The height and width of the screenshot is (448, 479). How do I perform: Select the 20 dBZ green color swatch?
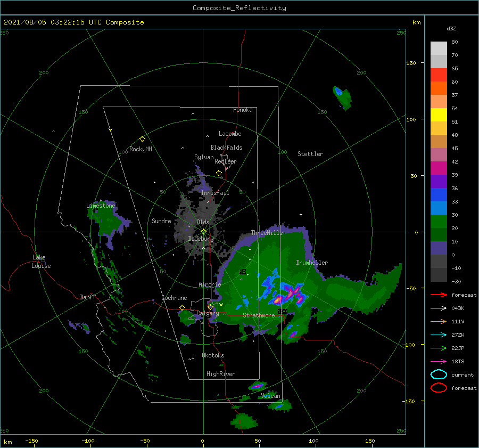[439, 221]
